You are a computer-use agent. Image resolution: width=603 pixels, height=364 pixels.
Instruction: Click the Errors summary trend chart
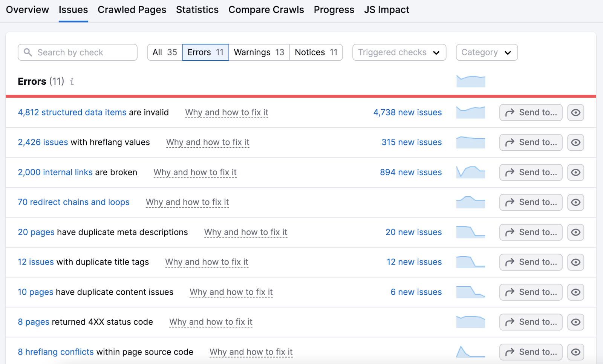(470, 81)
